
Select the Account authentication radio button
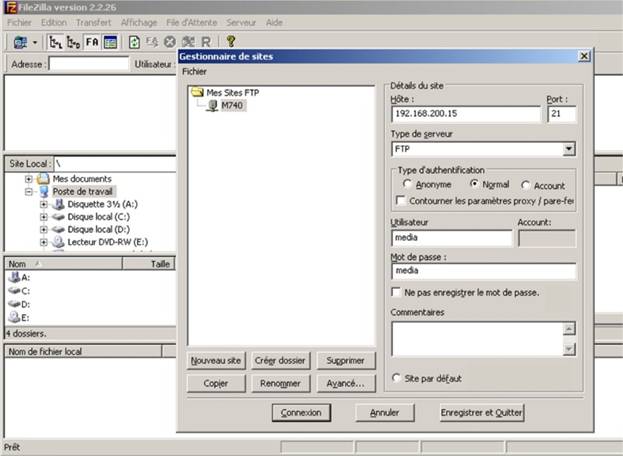(x=525, y=185)
